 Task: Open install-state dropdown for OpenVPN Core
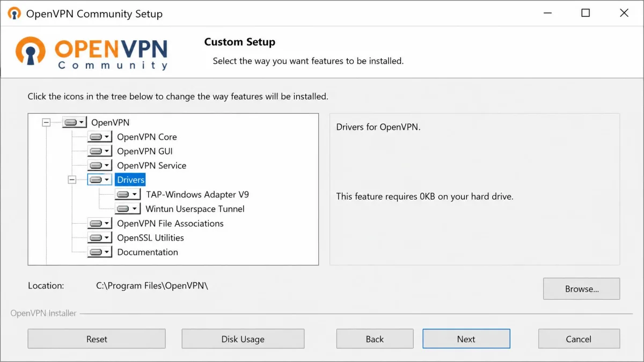(100, 137)
